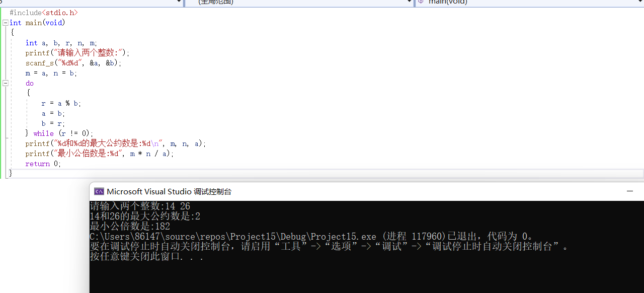Click the 'a = b;' line inside loop

click(x=53, y=113)
